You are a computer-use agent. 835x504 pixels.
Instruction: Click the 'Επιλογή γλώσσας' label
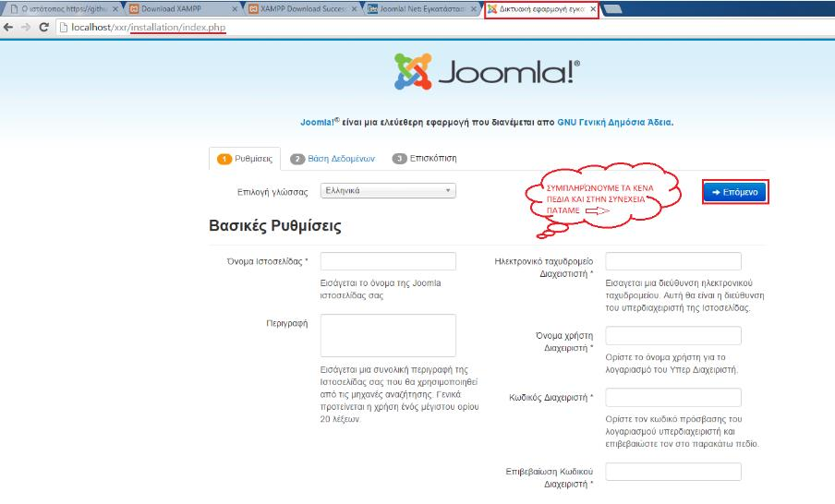(272, 192)
